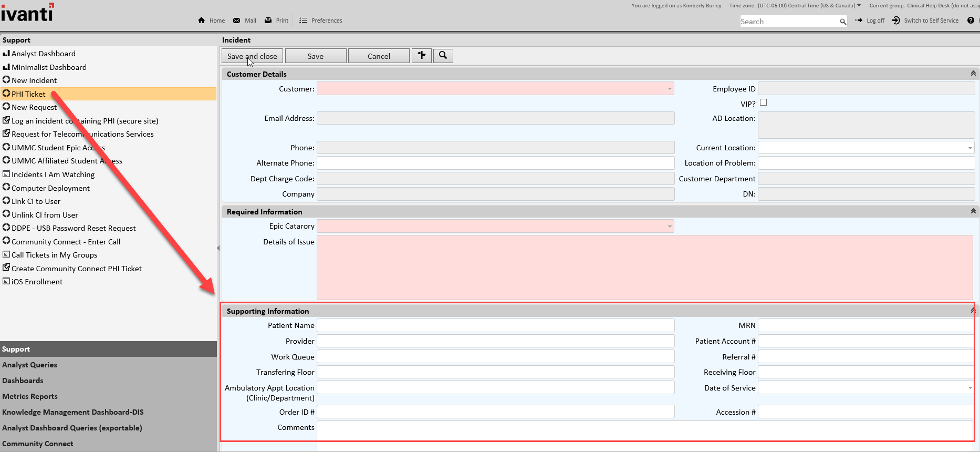Click the Patient Account # field
Image resolution: width=980 pixels, height=452 pixels.
866,341
